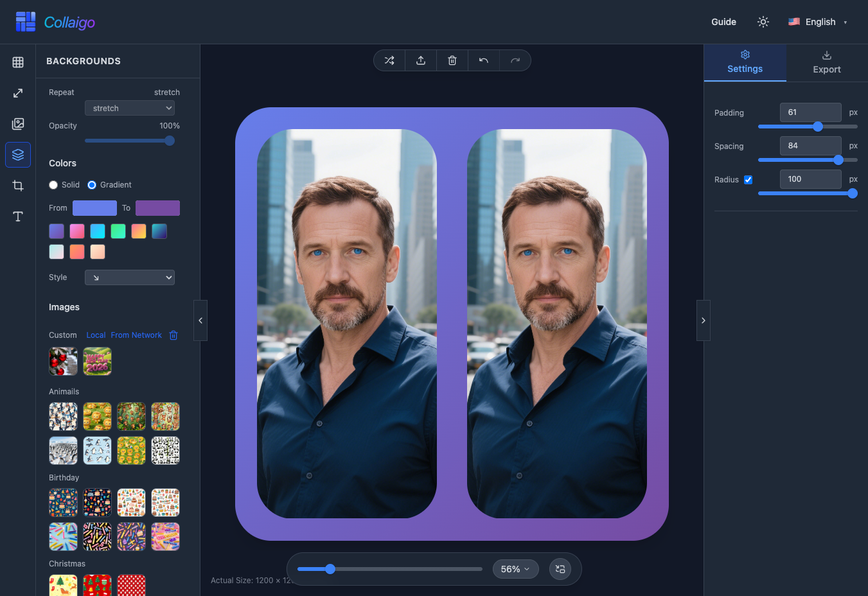This screenshot has height=596, width=868.
Task: Select the penguin pattern Animails background
Action: tap(63, 416)
